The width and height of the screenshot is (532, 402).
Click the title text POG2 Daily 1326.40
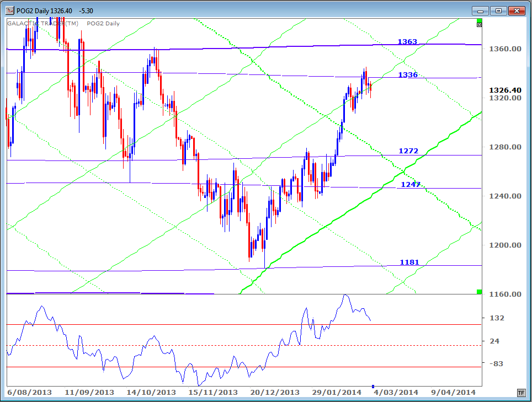click(45, 11)
